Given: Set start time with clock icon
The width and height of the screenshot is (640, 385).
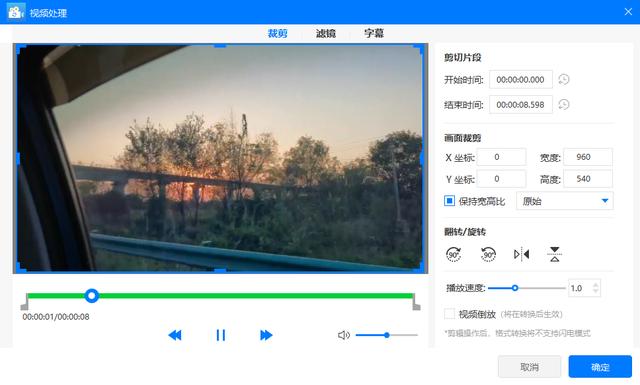Looking at the screenshot, I should click(x=564, y=79).
